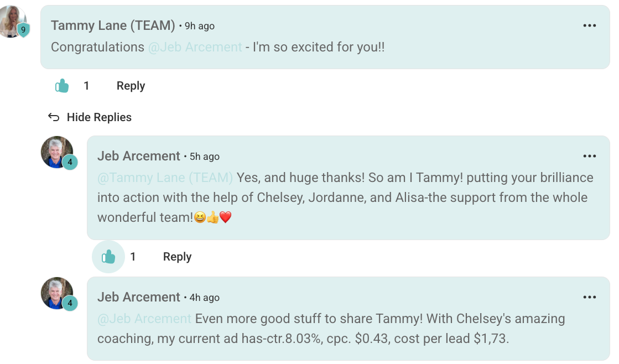Image resolution: width=619 pixels, height=364 pixels.
Task: Open Tammy Lane (TEAM) author name
Action: [x=113, y=25]
